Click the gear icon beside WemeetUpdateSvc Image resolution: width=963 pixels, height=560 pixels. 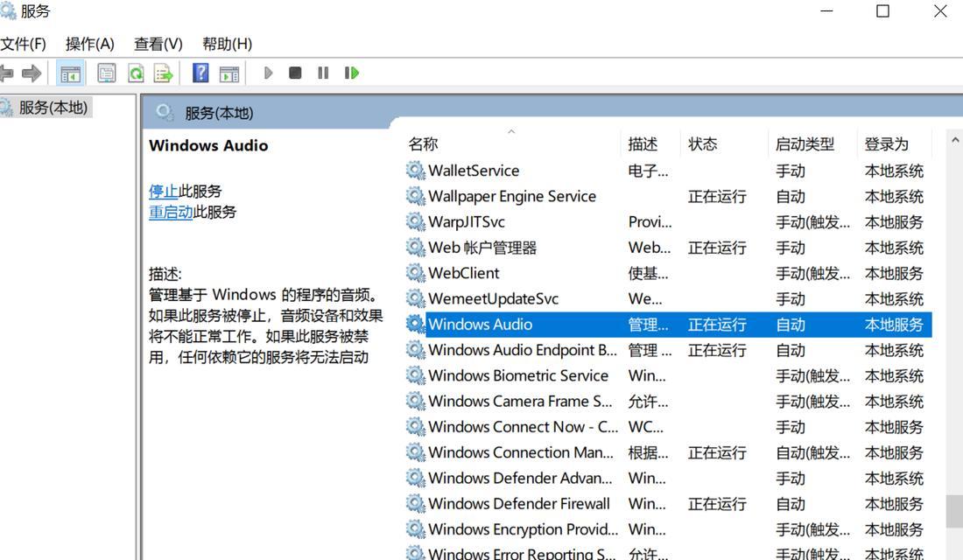coord(416,298)
